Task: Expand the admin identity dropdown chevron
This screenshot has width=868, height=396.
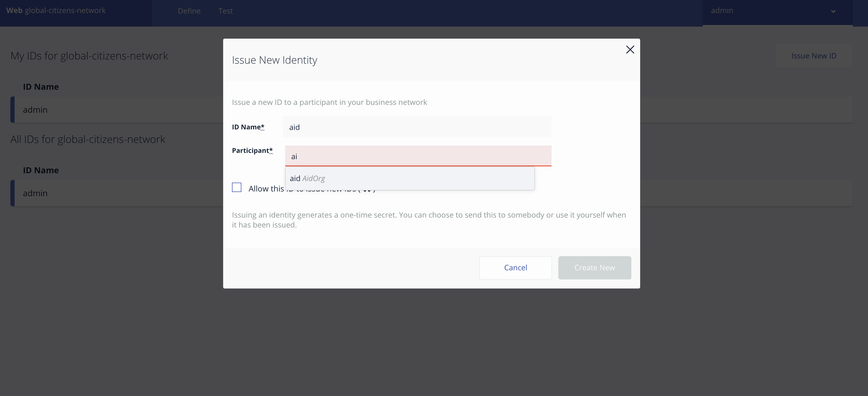Action: 833,11
